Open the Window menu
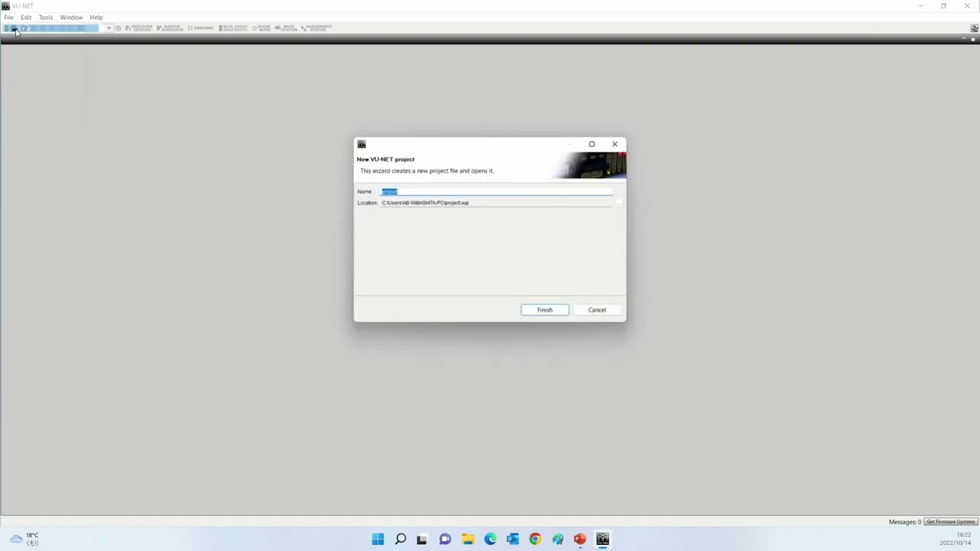Screen dimensions: 980x551 (71, 17)
